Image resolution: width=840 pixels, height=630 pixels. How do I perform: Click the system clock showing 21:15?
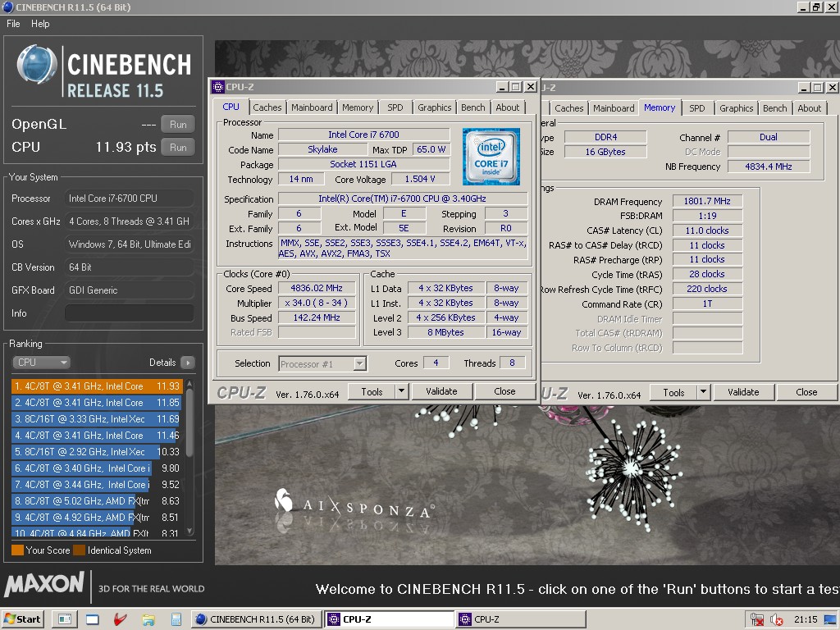[806, 619]
